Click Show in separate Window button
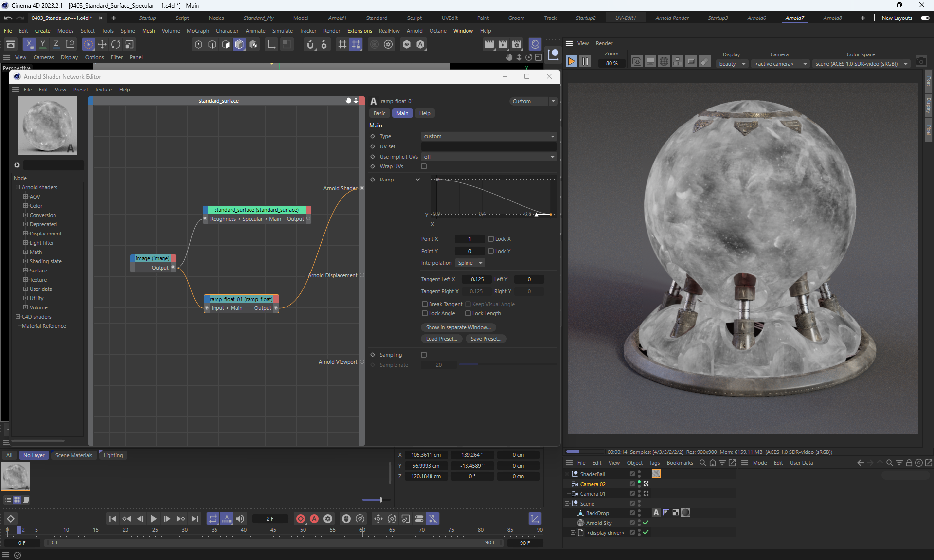934x560 pixels. click(458, 327)
